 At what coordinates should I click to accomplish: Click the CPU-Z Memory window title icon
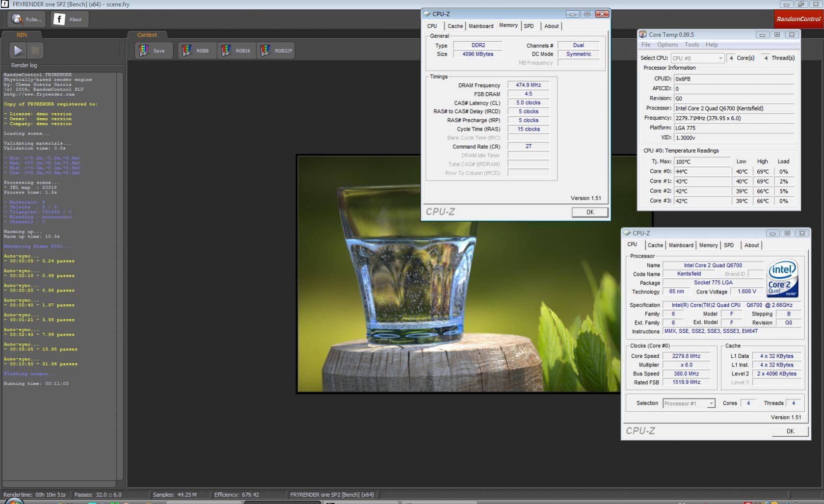427,14
